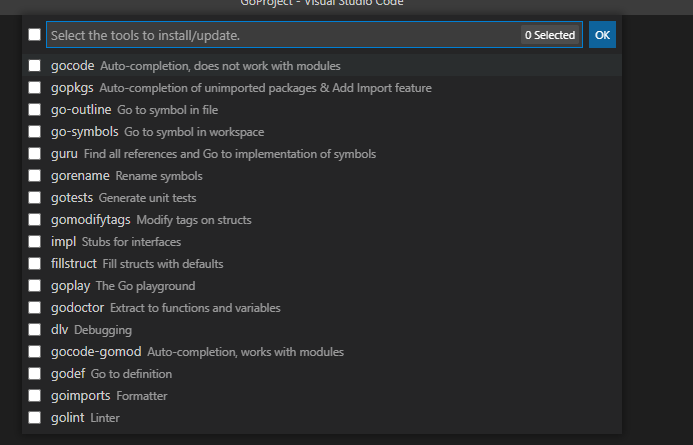Select the go-outline checkbox
This screenshot has height=445, width=693.
pos(35,110)
